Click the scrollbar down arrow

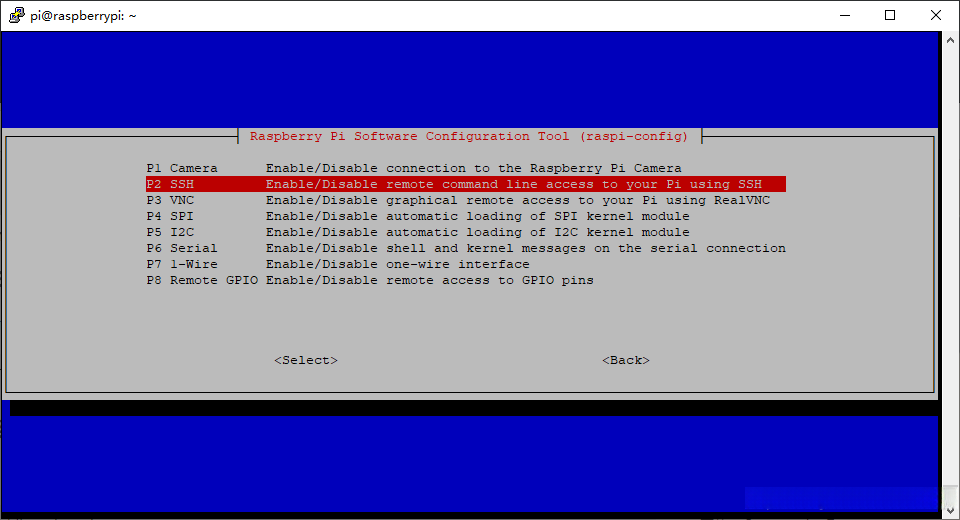(x=950, y=510)
